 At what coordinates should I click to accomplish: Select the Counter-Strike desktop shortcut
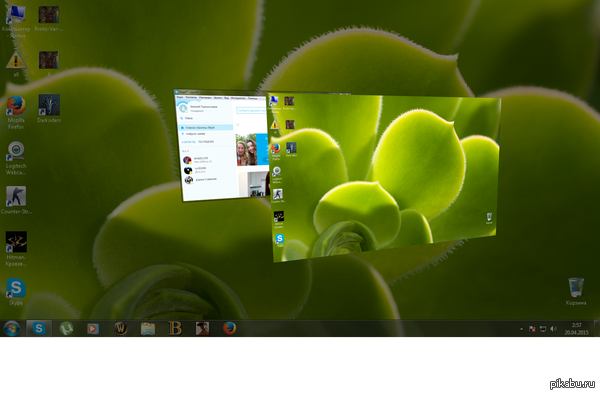point(16,200)
